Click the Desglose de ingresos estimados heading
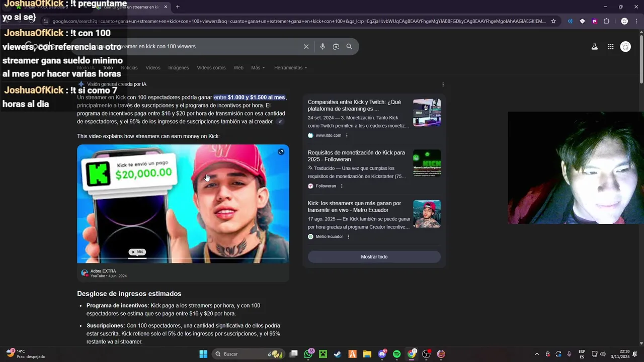The image size is (644, 362). (129, 294)
